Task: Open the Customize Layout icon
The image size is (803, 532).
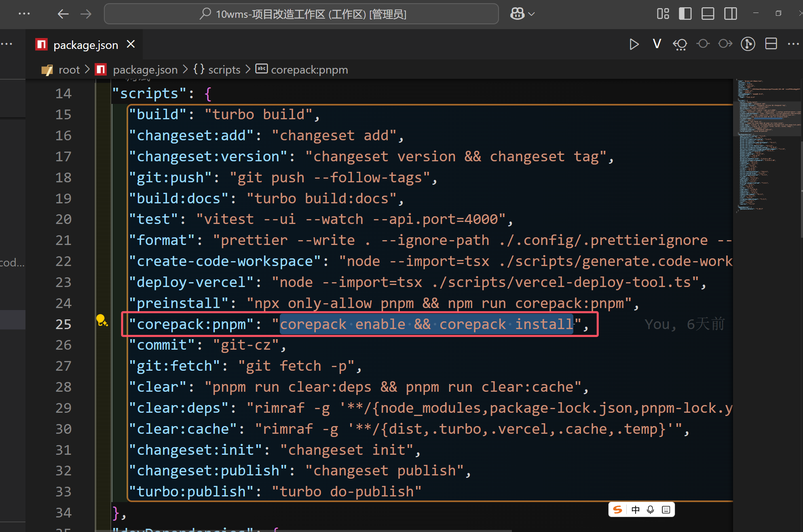Action: 663,14
